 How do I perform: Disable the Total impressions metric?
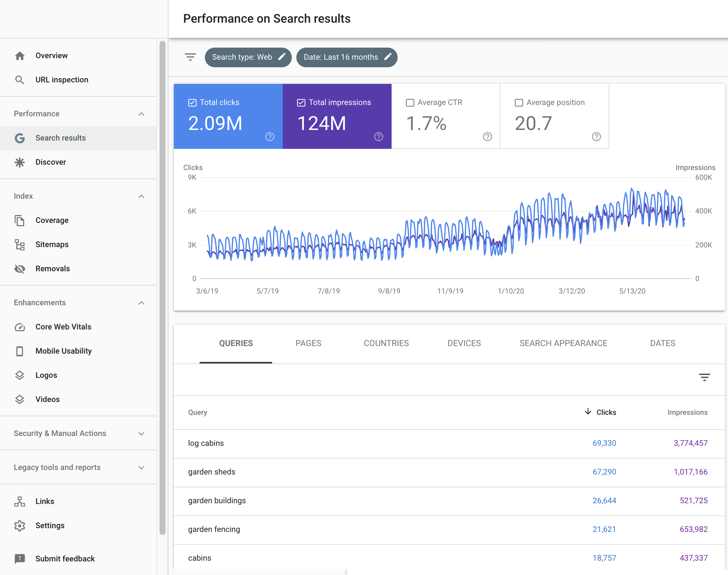[x=301, y=102]
